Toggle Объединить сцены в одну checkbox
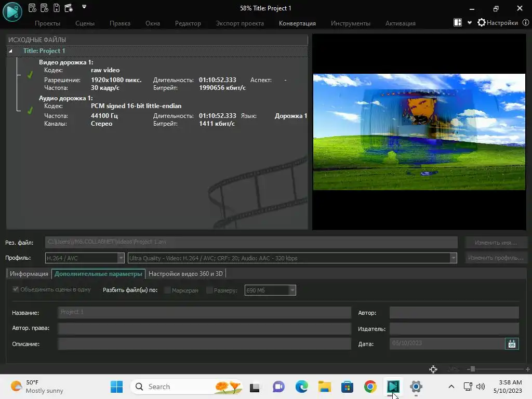The height and width of the screenshot is (399, 532). [15, 289]
